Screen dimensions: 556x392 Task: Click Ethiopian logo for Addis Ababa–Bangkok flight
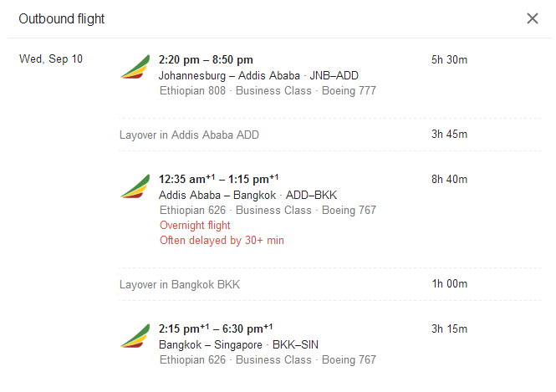pos(135,187)
